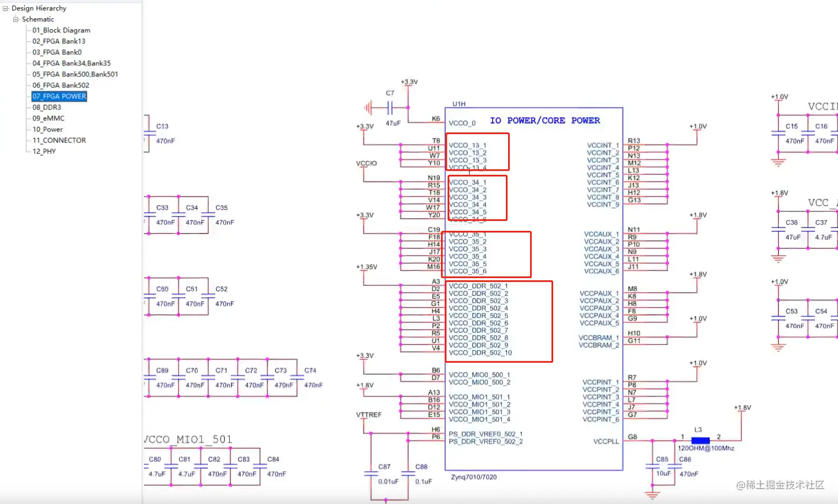Select the VCCO_DDR_502_10 pin label

[x=480, y=353]
